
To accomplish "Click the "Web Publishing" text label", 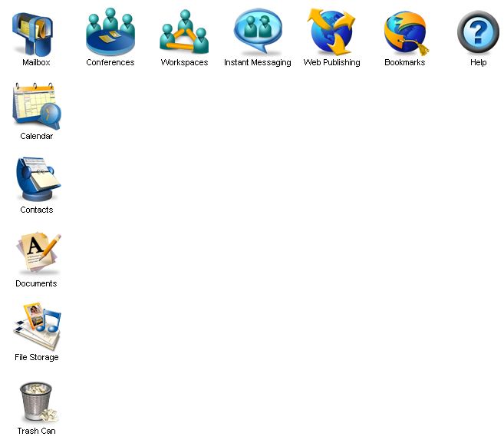I will point(331,63).
